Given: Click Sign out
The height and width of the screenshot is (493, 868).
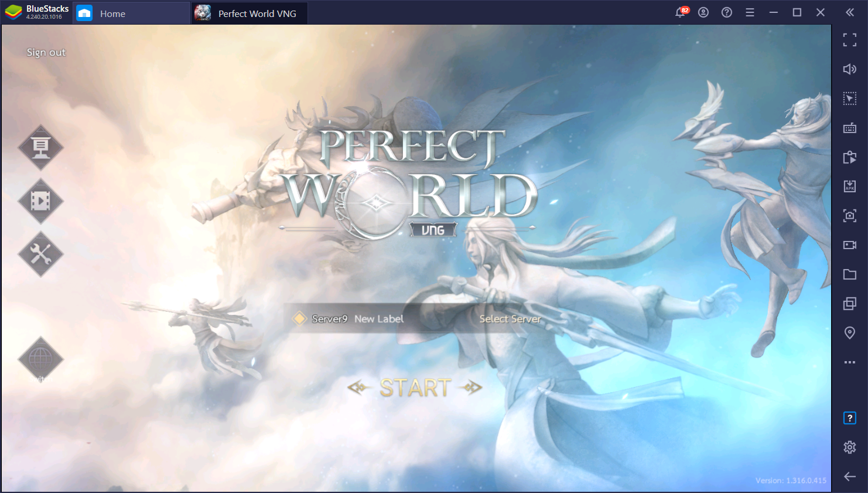Looking at the screenshot, I should coord(46,52).
